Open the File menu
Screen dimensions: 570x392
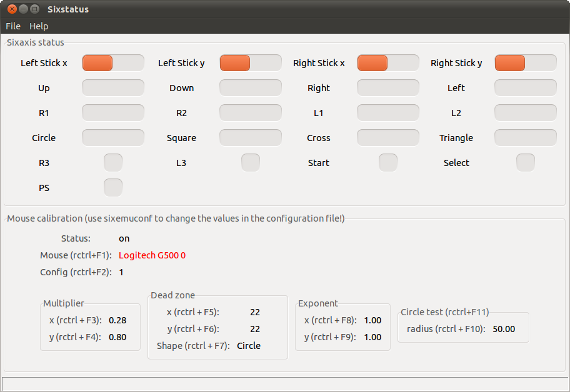click(13, 26)
